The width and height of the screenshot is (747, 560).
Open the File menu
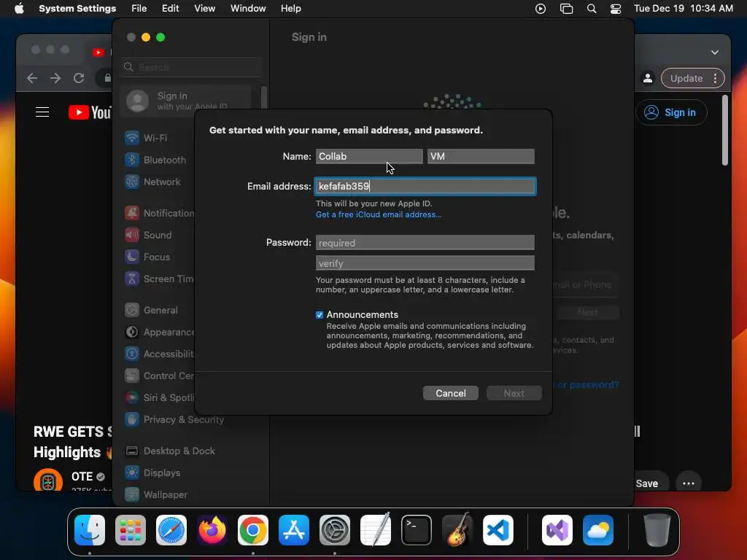pyautogui.click(x=139, y=9)
